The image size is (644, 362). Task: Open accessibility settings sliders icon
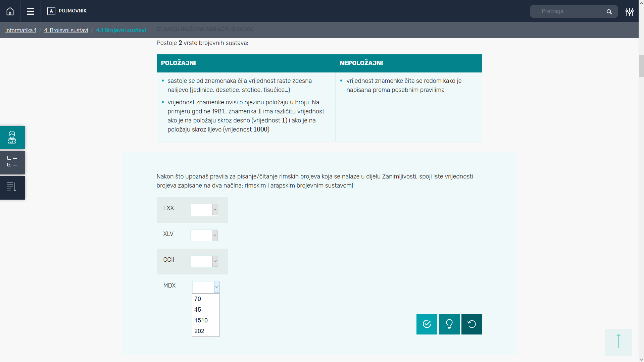coord(629,12)
